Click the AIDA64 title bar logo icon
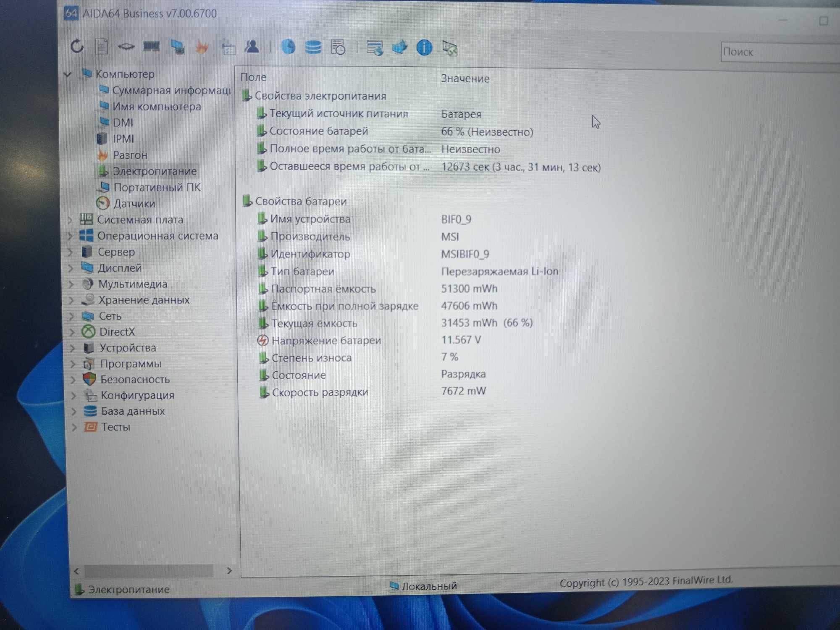This screenshot has height=630, width=840. pos(71,13)
